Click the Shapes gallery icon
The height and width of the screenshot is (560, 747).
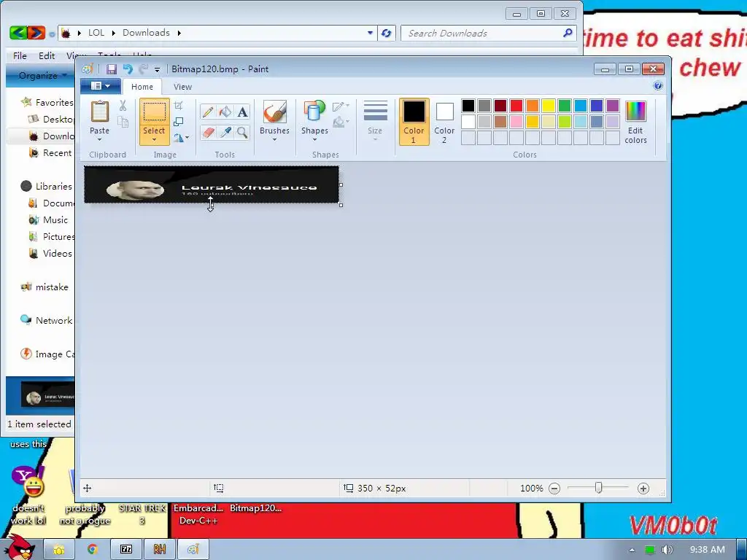tap(314, 112)
